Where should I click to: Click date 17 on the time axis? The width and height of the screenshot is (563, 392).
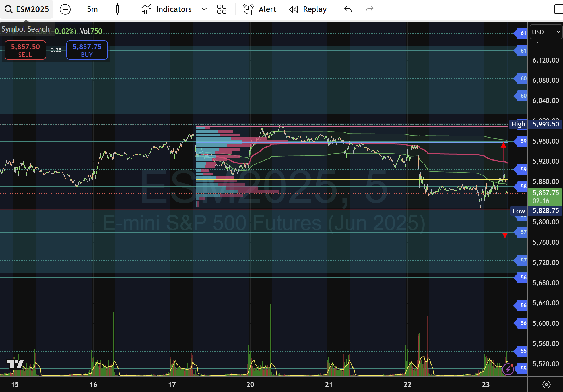172,385
